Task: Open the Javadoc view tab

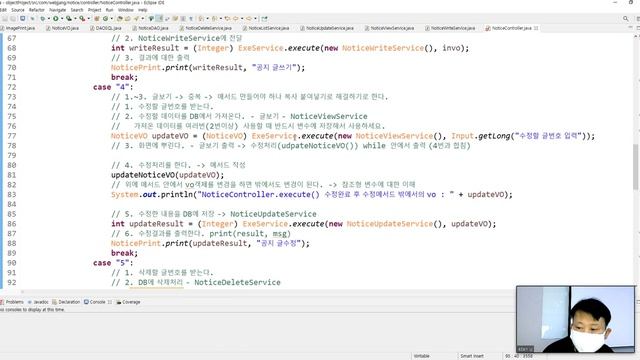Action: [x=38, y=302]
